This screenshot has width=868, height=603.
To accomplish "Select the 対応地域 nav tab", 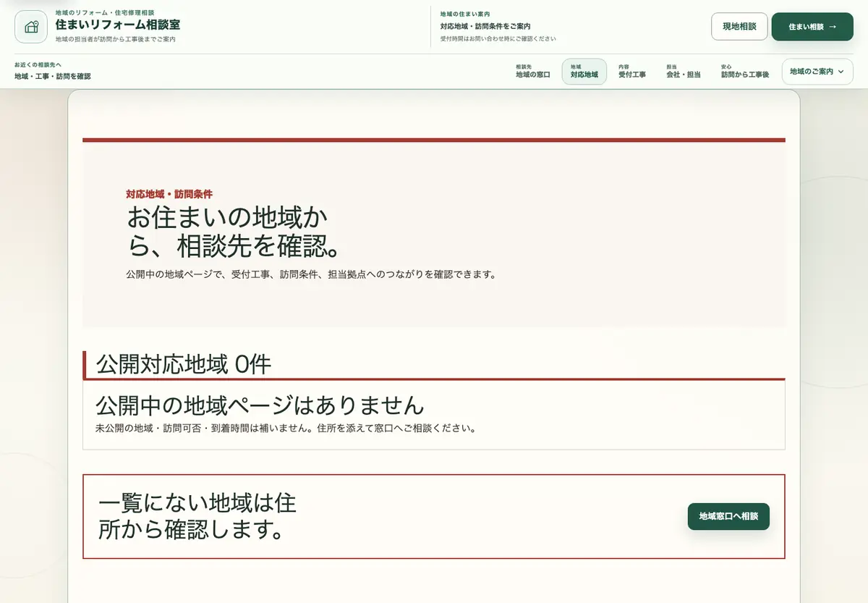I will (x=584, y=72).
